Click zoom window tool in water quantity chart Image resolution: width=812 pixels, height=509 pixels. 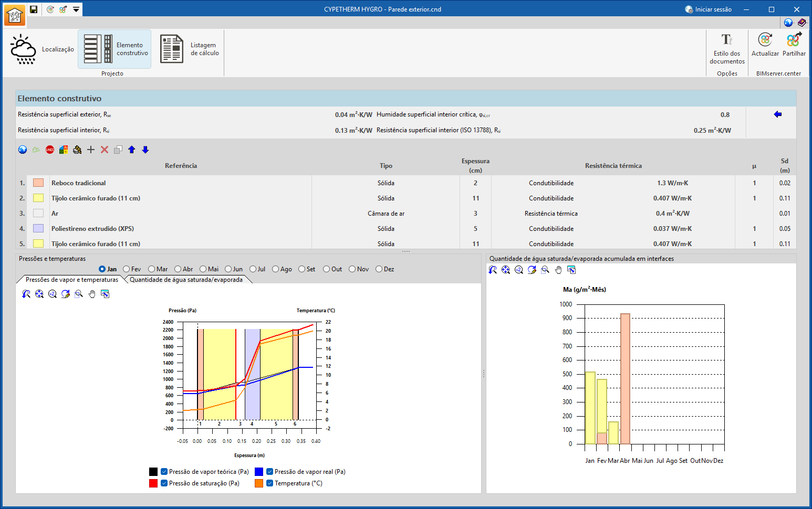coord(545,270)
